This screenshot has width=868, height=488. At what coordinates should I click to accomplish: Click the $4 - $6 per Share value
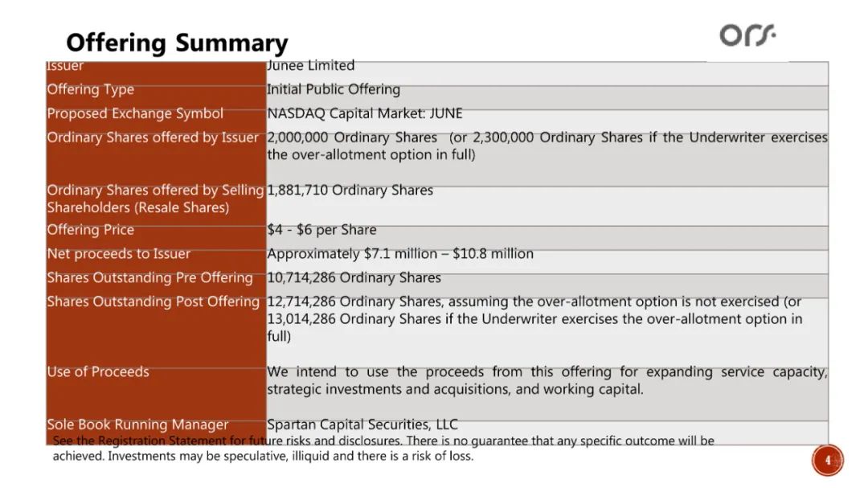click(x=321, y=230)
